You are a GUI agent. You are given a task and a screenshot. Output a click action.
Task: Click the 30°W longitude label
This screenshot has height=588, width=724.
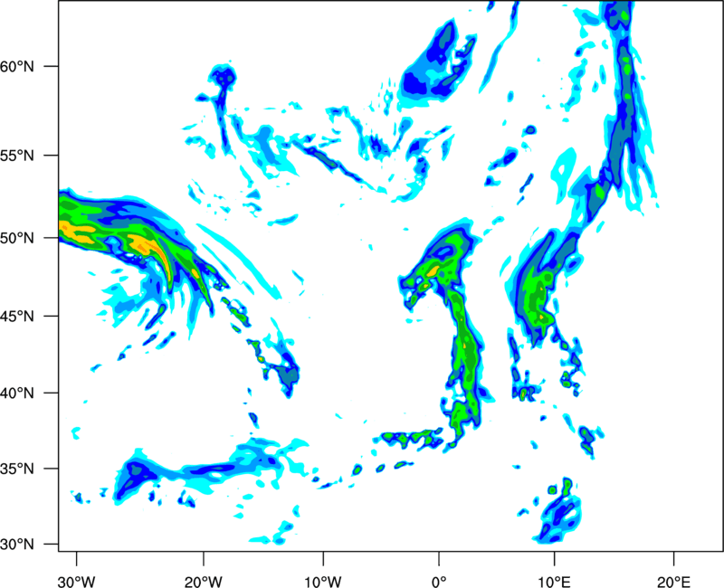(x=77, y=582)
